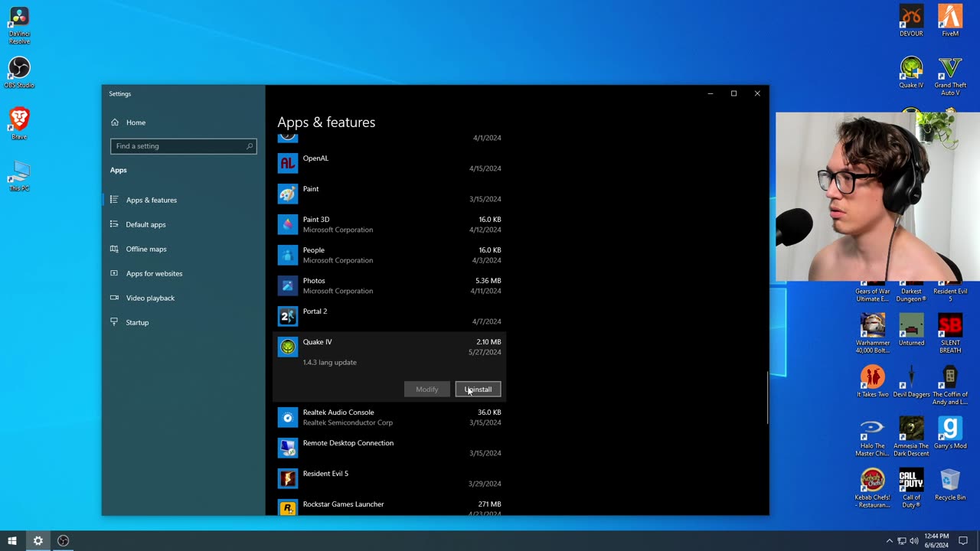980x551 pixels.
Task: Click the search magnifier icon in Settings
Action: coord(250,146)
